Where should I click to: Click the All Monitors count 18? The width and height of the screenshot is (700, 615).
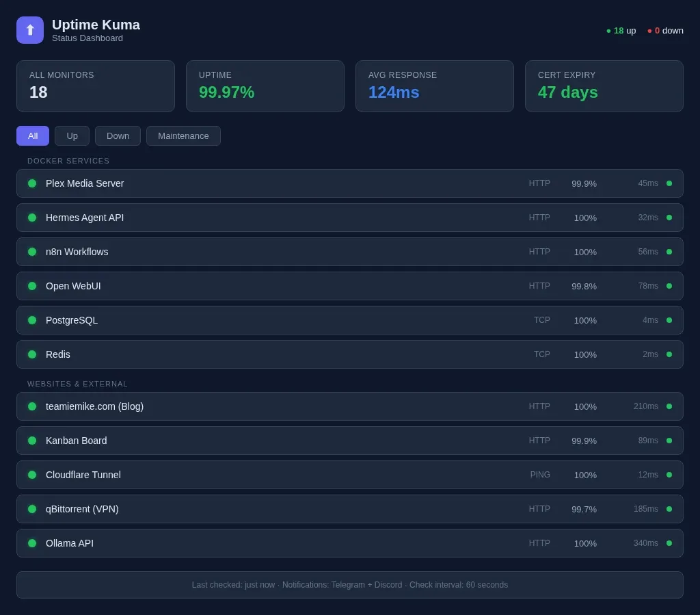[x=38, y=92]
